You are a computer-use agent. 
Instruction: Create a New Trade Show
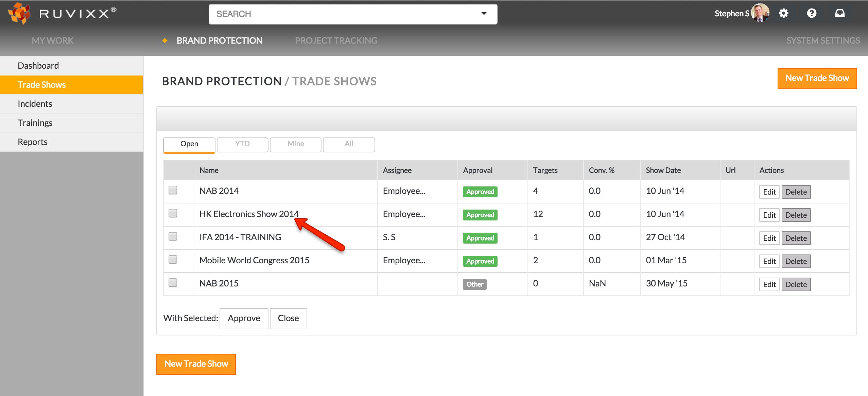817,78
